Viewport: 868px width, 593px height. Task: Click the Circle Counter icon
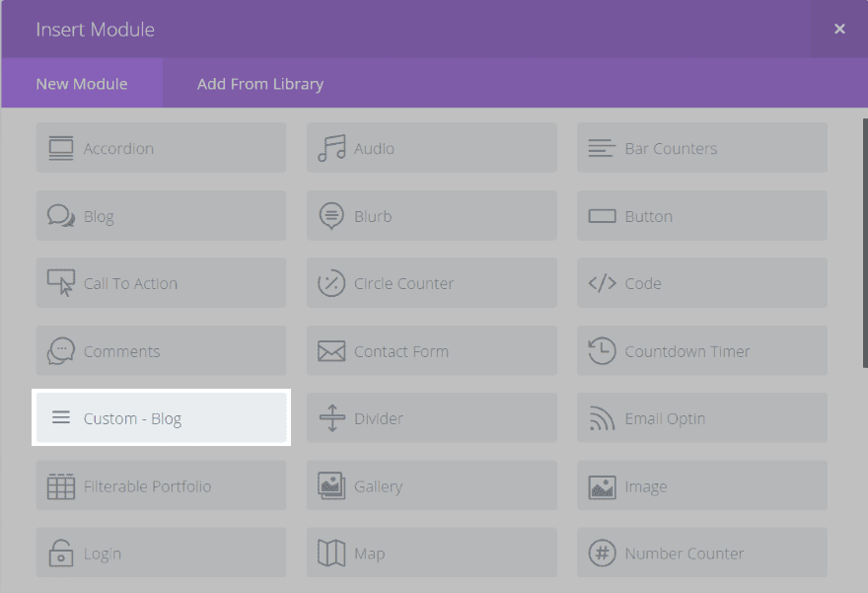point(331,283)
